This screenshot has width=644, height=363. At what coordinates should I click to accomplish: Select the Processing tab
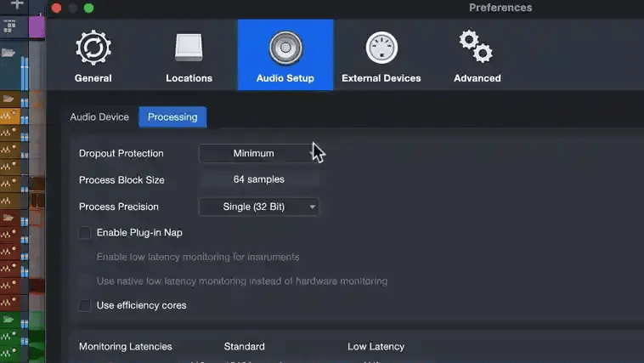tap(172, 116)
